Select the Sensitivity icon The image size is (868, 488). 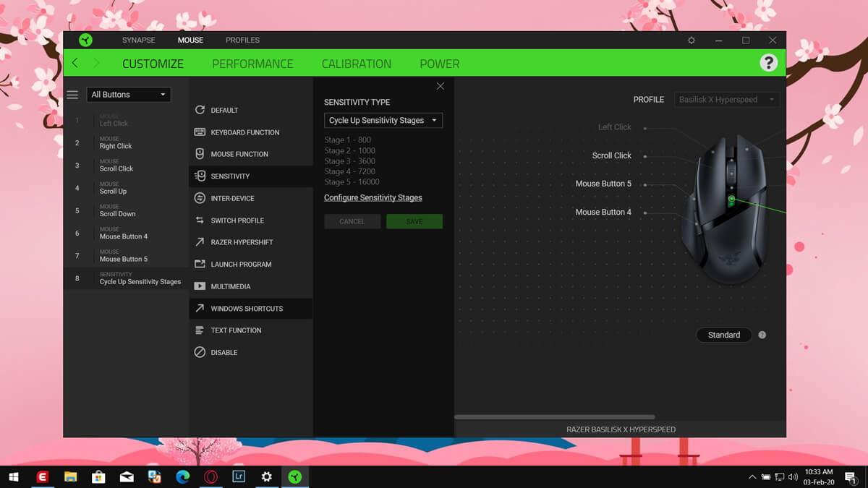point(200,176)
